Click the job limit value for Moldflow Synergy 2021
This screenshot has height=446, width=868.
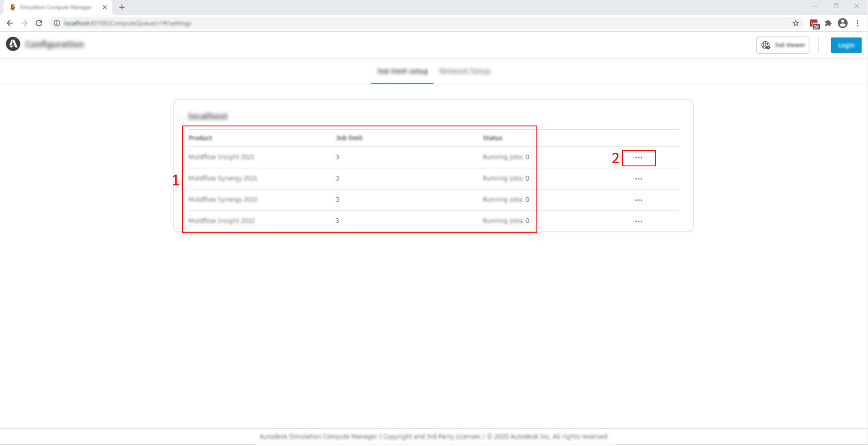tap(337, 178)
